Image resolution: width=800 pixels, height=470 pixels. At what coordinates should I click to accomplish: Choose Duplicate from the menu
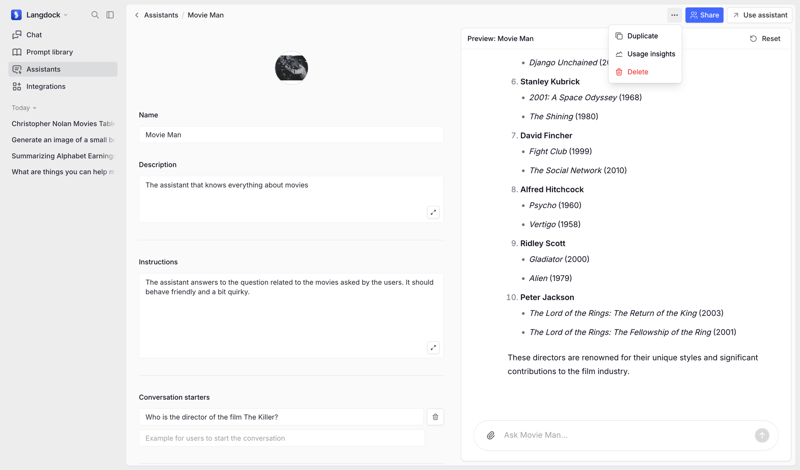click(645, 36)
